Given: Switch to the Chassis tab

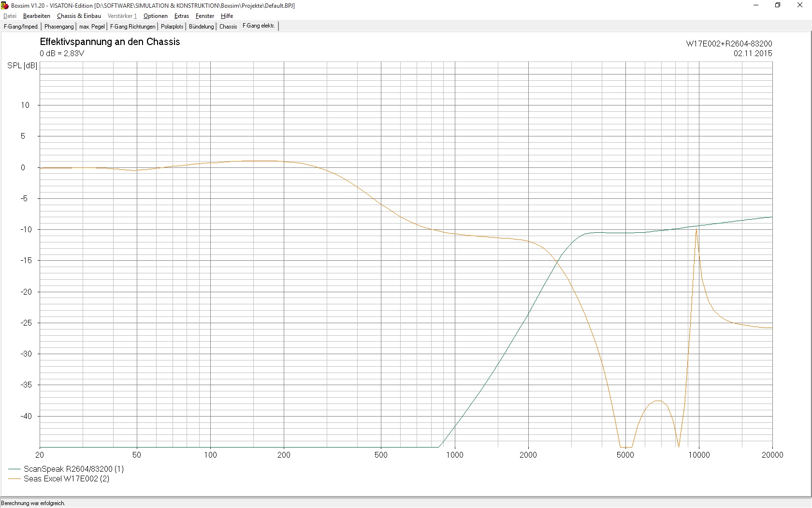Looking at the screenshot, I should [x=228, y=27].
